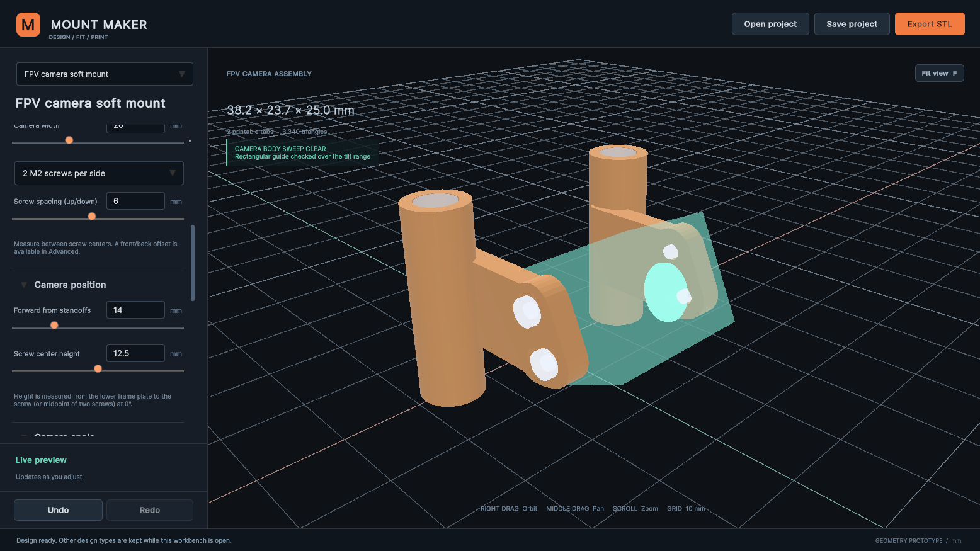Click the 'Screw spacing (up/down)' label

click(55, 202)
